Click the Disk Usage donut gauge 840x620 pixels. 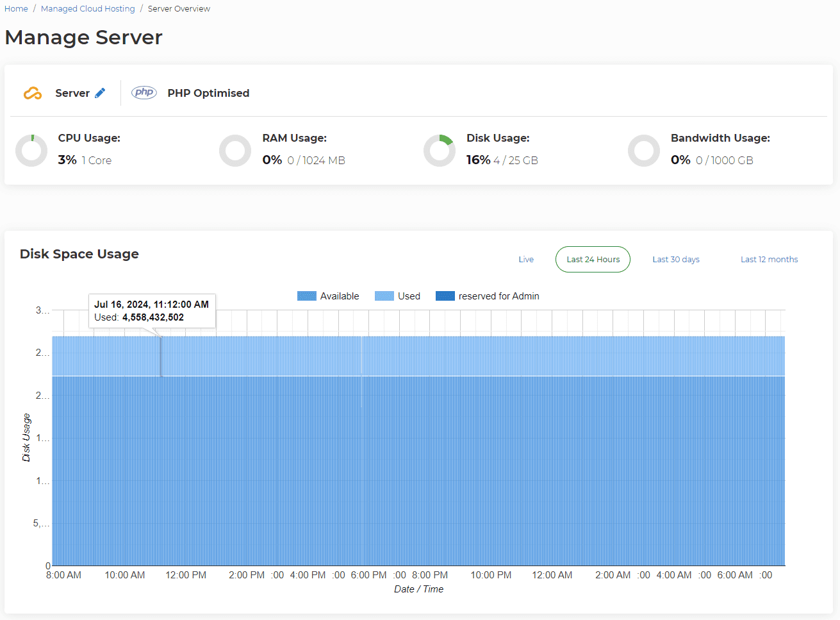click(440, 151)
